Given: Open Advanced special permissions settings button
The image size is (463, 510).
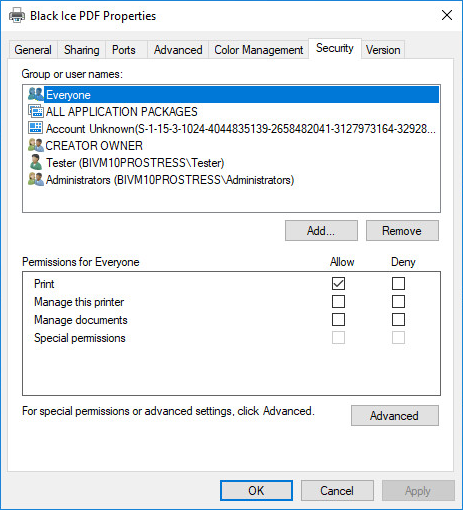Looking at the screenshot, I should [x=395, y=416].
